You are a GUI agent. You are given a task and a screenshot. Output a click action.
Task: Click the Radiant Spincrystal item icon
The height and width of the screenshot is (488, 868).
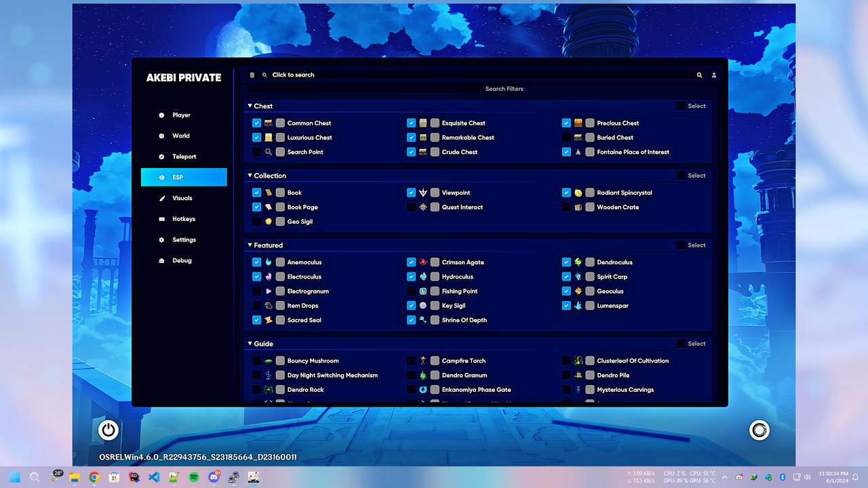coord(578,192)
